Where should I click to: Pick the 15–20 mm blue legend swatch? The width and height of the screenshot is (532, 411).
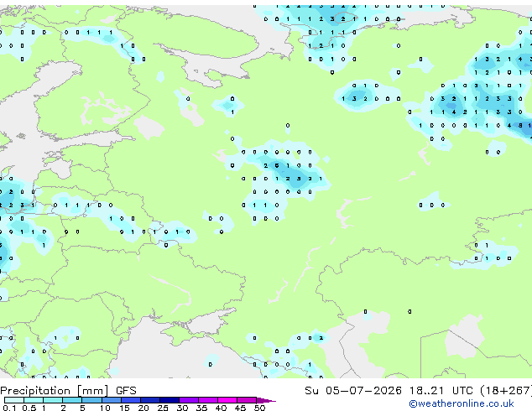coord(131,400)
